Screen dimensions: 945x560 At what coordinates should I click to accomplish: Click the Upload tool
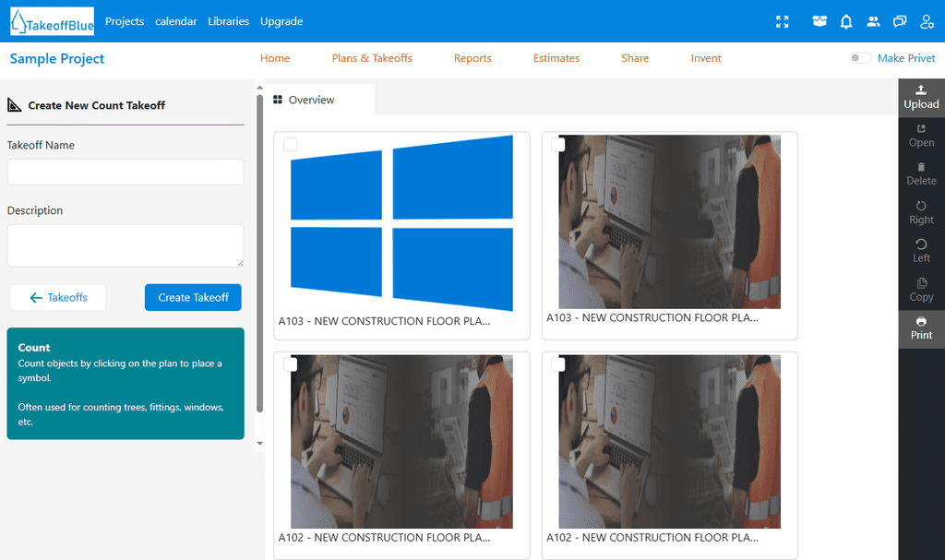(921, 98)
